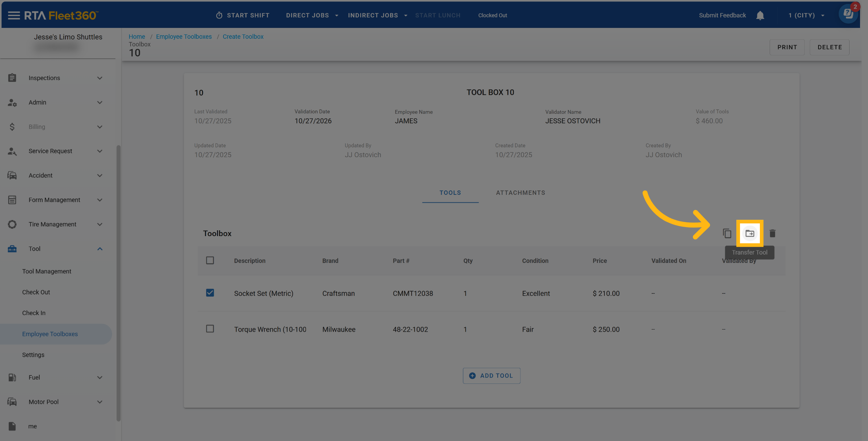Collapse the Tool sidebar section
Image resolution: width=868 pixels, height=441 pixels.
point(99,249)
